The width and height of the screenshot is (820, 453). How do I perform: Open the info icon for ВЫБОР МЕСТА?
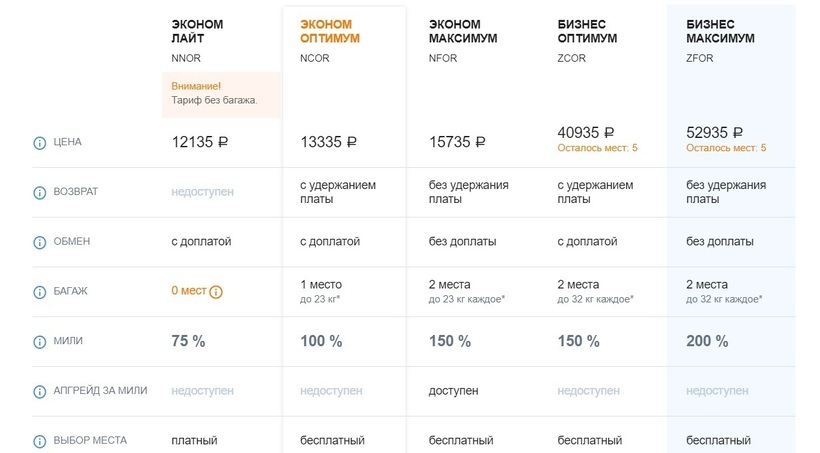[40, 441]
